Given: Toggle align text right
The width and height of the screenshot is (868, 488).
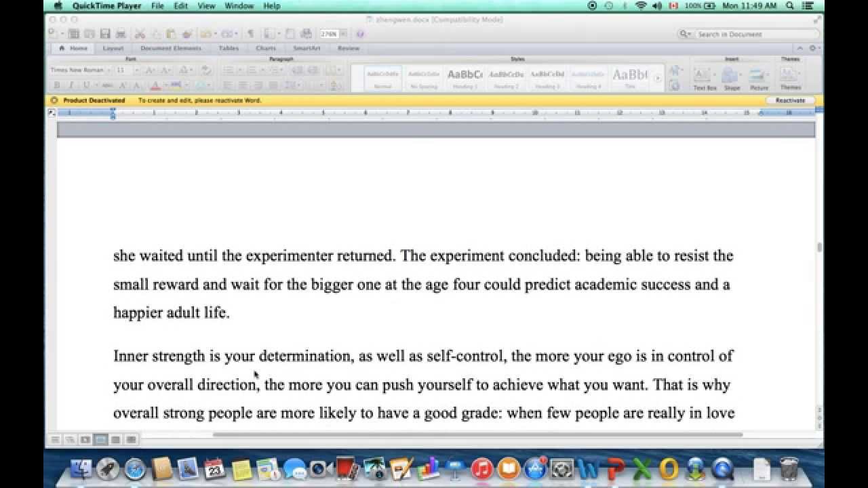Looking at the screenshot, I should pos(258,85).
